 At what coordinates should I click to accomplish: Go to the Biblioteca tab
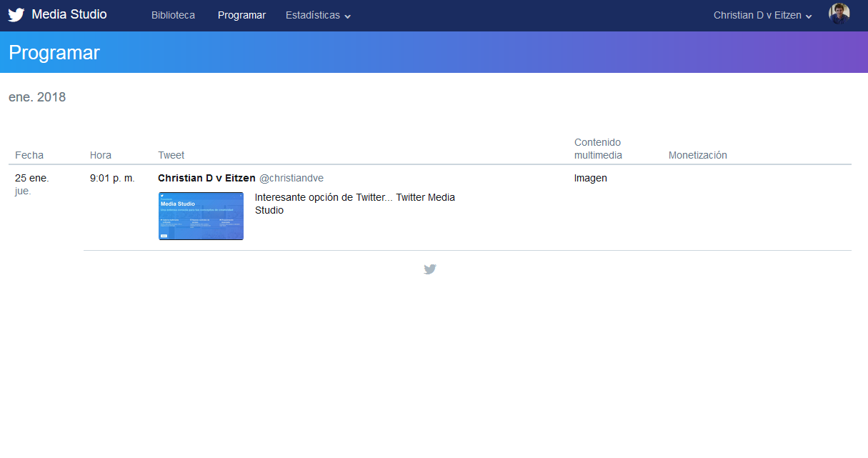coord(173,15)
